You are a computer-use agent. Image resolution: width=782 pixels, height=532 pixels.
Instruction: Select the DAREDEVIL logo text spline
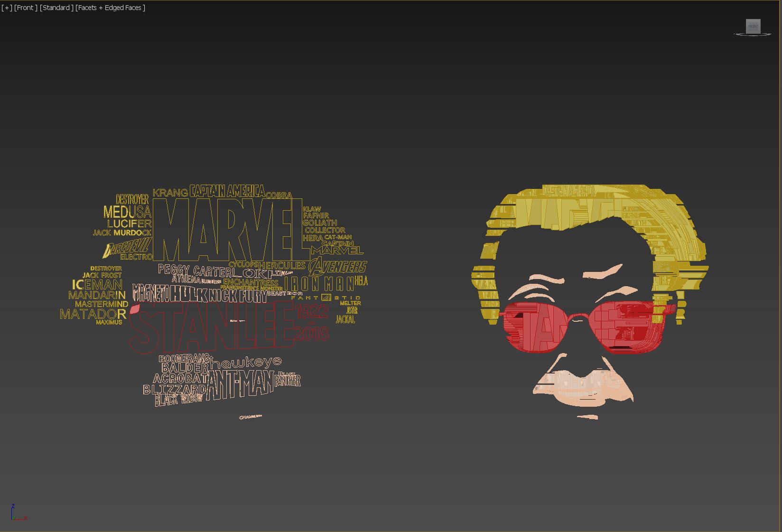point(127,248)
